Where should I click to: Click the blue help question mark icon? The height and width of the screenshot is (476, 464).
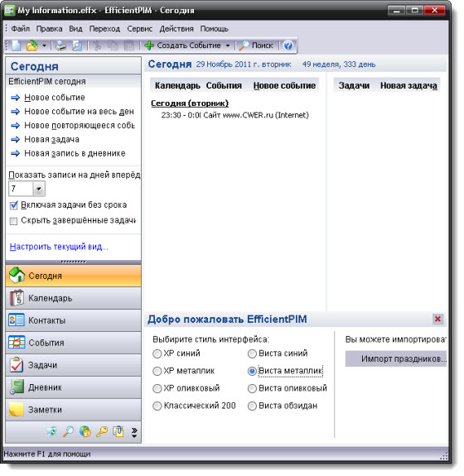288,46
